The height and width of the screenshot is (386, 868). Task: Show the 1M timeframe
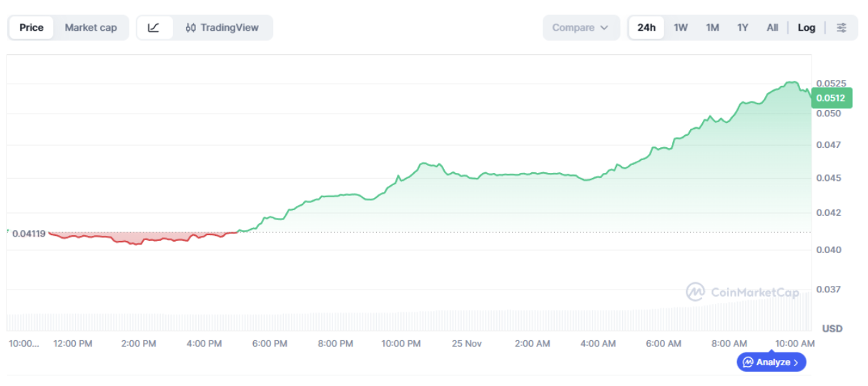point(712,28)
